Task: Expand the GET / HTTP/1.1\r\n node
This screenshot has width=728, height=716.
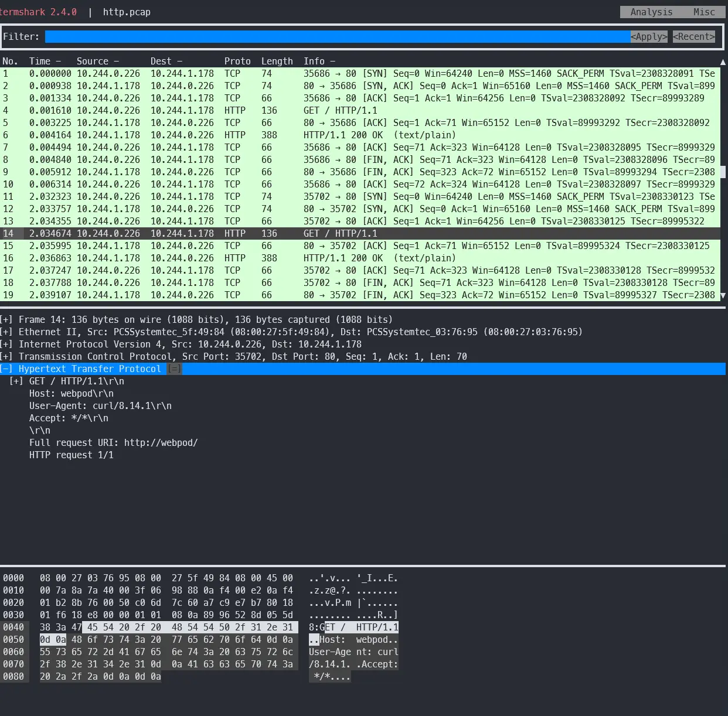Action: click(x=16, y=381)
